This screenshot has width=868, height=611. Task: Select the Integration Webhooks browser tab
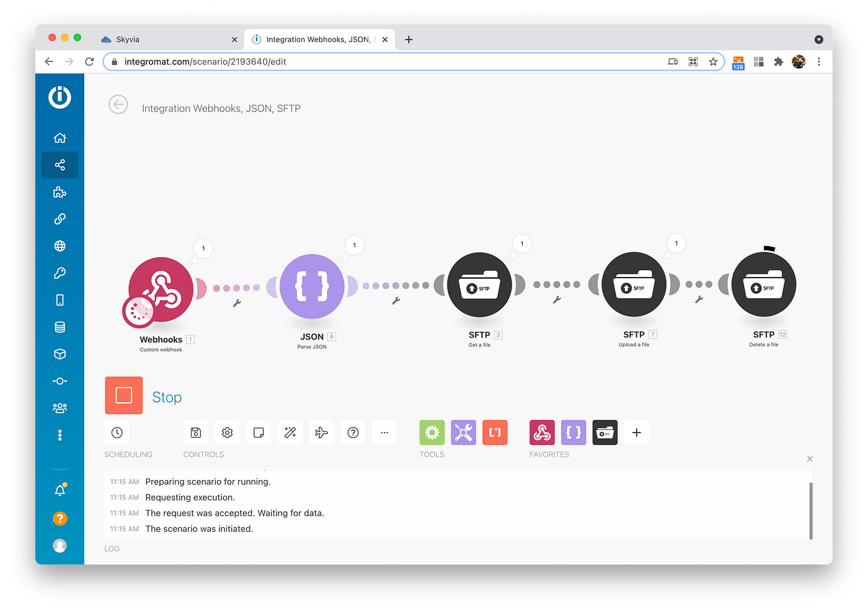[x=316, y=39]
